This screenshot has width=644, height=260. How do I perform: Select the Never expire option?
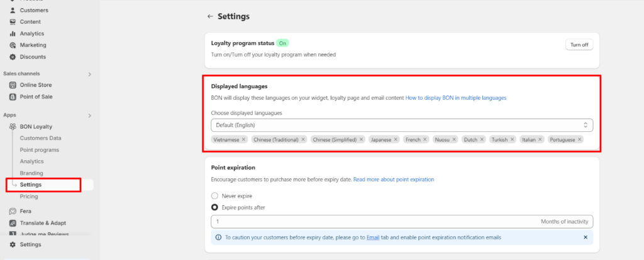click(214, 196)
